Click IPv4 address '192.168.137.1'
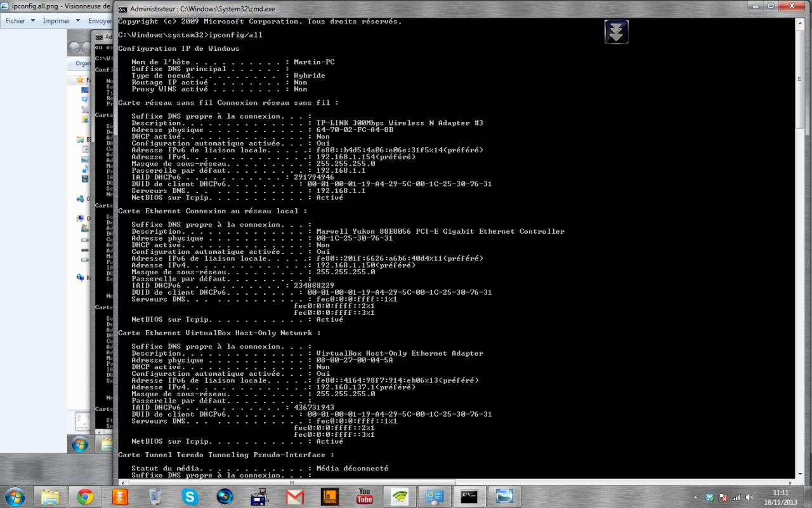This screenshot has height=508, width=812. click(x=348, y=387)
